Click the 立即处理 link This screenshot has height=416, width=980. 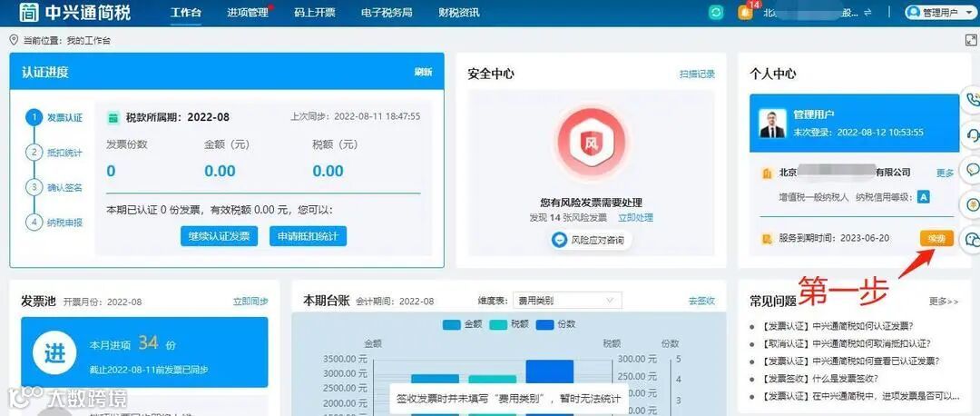coord(635,218)
